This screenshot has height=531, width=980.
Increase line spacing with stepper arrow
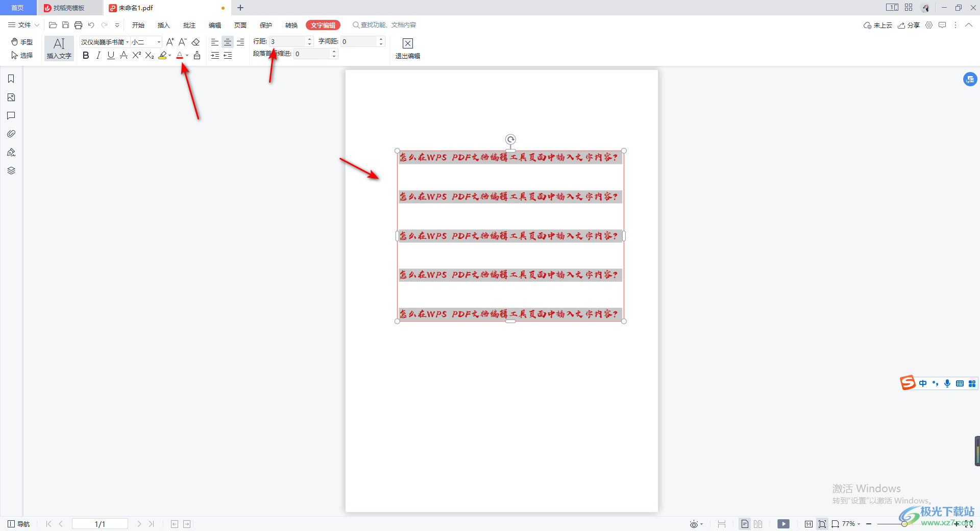pyautogui.click(x=309, y=39)
